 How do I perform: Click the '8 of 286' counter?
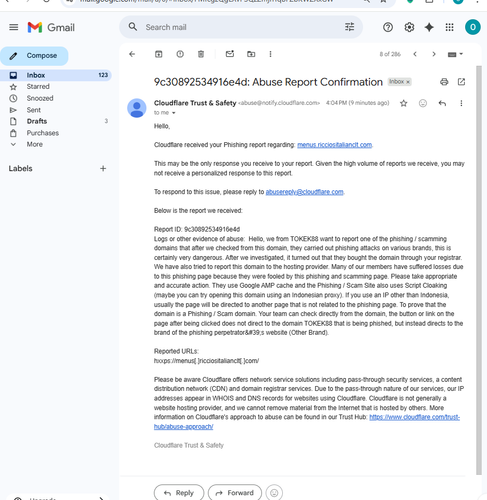tap(390, 54)
